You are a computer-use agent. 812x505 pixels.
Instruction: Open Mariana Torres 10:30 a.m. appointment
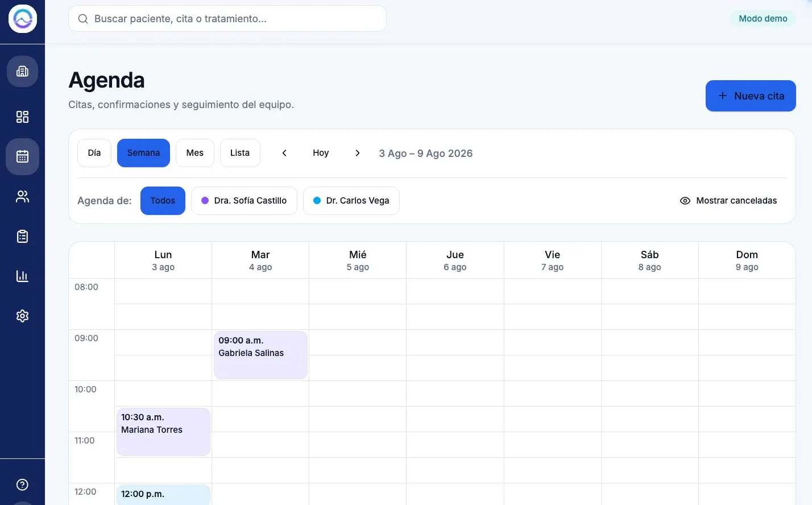click(x=163, y=432)
